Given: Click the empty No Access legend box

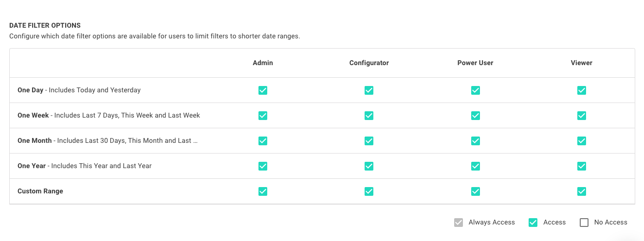Looking at the screenshot, I should point(584,223).
